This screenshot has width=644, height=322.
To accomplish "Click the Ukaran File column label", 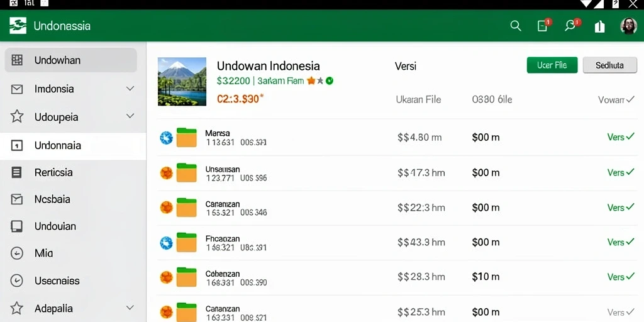I will click(418, 99).
